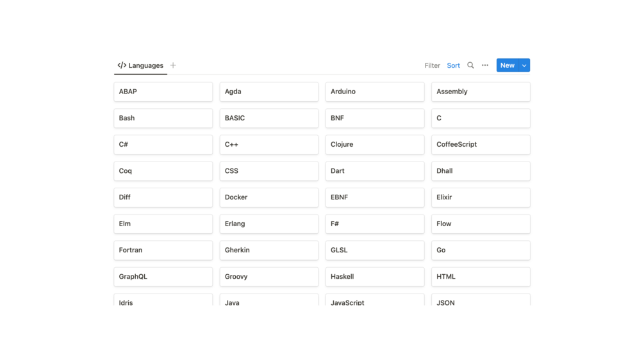The width and height of the screenshot is (644, 362).
Task: Open the Gherkin language card
Action: [268, 251]
